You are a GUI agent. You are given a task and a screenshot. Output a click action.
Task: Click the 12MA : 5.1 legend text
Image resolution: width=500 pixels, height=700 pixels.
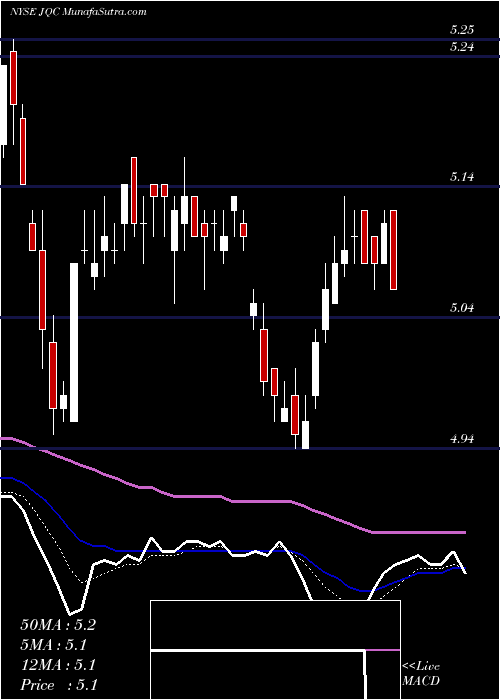(58, 665)
